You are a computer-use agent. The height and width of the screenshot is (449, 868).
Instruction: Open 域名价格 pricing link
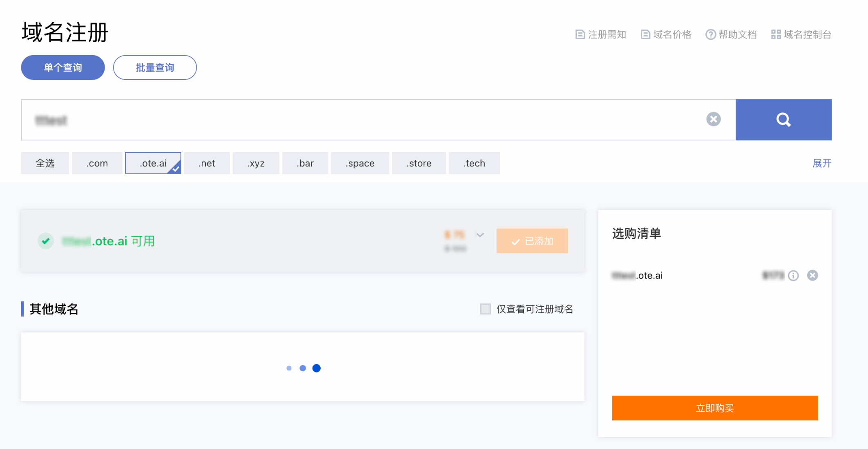[666, 35]
